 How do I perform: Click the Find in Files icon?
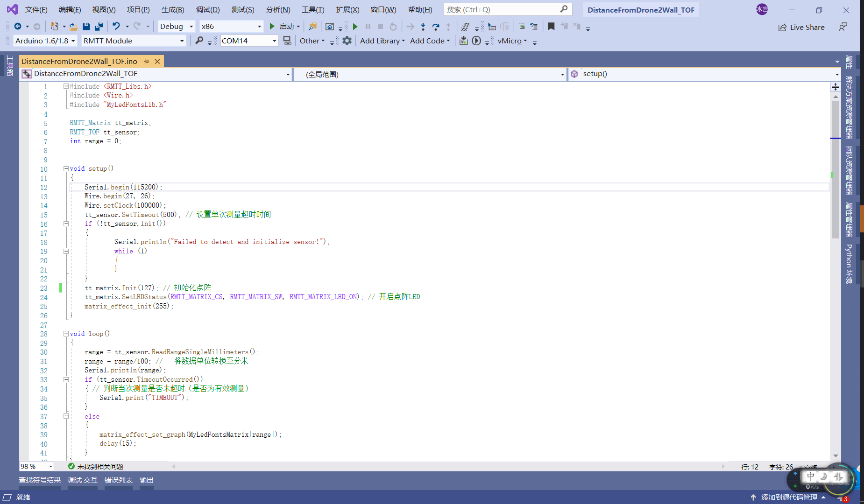pos(312,27)
